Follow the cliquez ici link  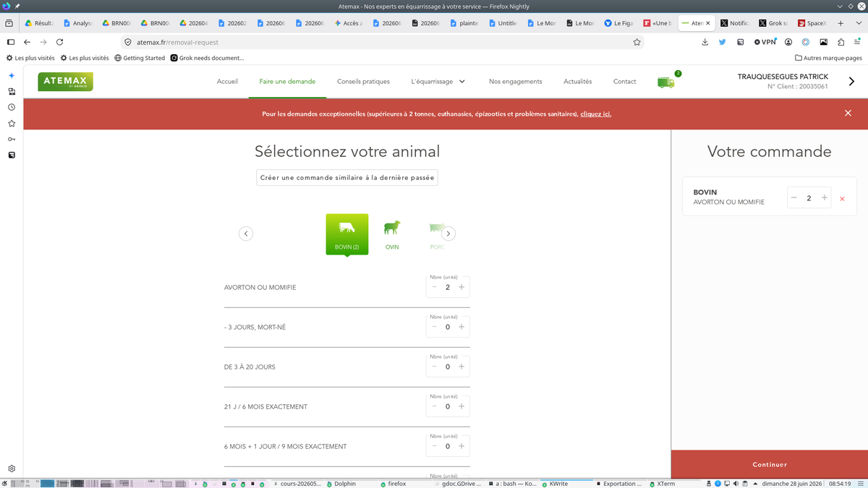point(596,114)
